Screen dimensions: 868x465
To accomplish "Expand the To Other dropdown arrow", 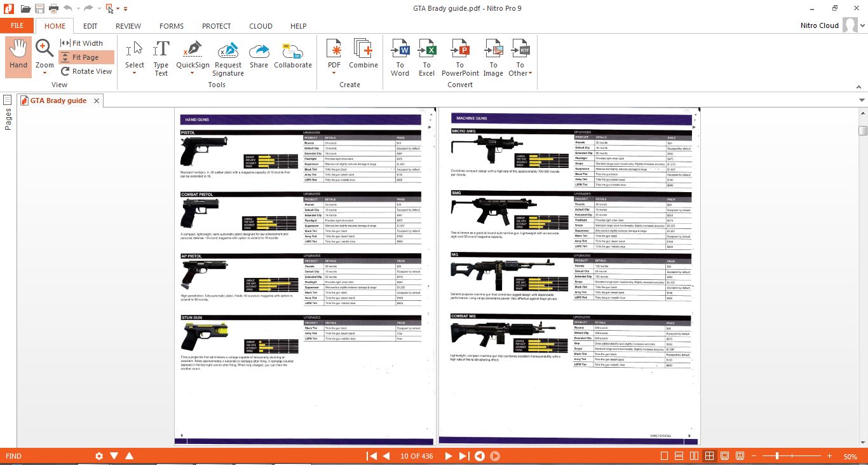I will tap(530, 73).
